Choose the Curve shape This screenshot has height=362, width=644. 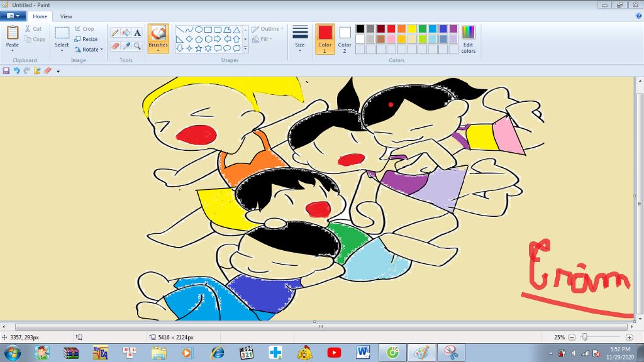pyautogui.click(x=189, y=30)
